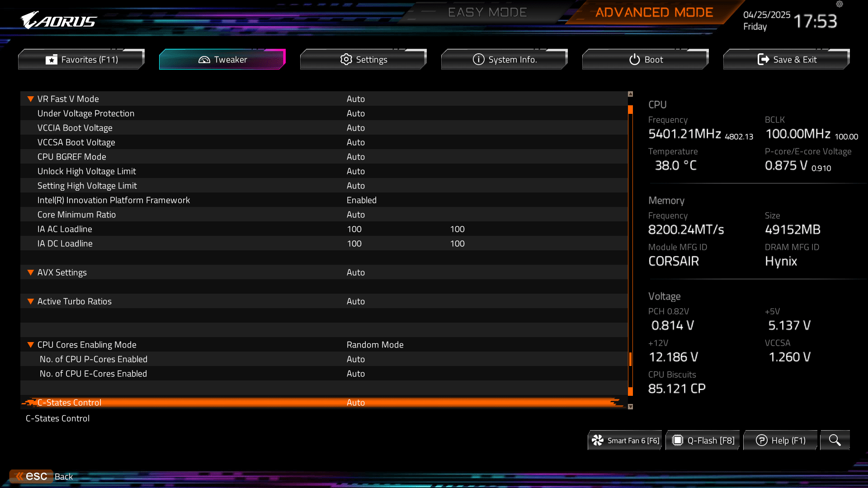
Task: Toggle Intel Innovation Platform Framework Enabled value
Action: coord(361,200)
